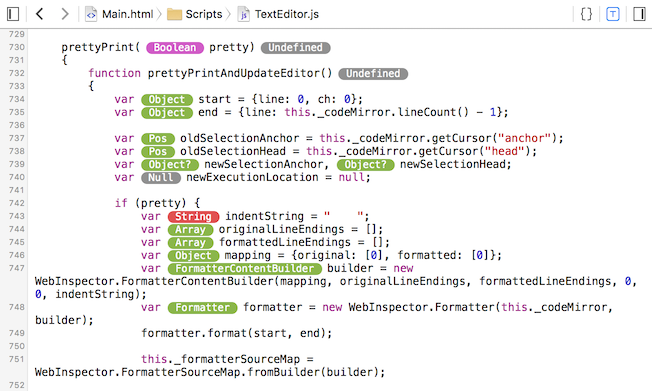Click line number 749 in gutter
The width and height of the screenshot is (652, 391).
(x=17, y=333)
